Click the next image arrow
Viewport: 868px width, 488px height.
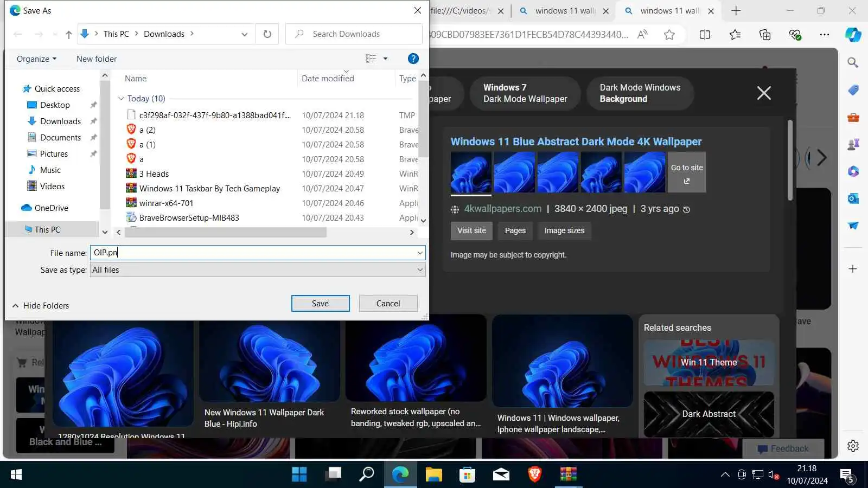click(822, 158)
